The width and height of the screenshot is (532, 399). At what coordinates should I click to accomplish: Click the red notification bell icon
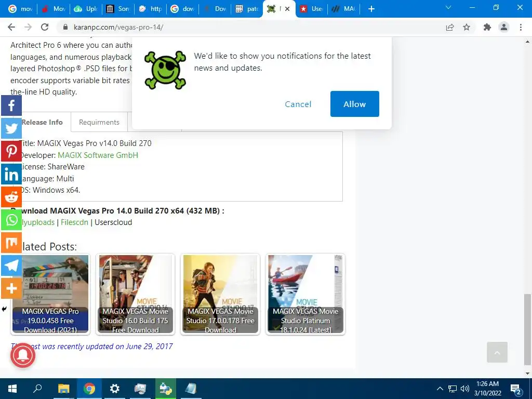tap(23, 355)
